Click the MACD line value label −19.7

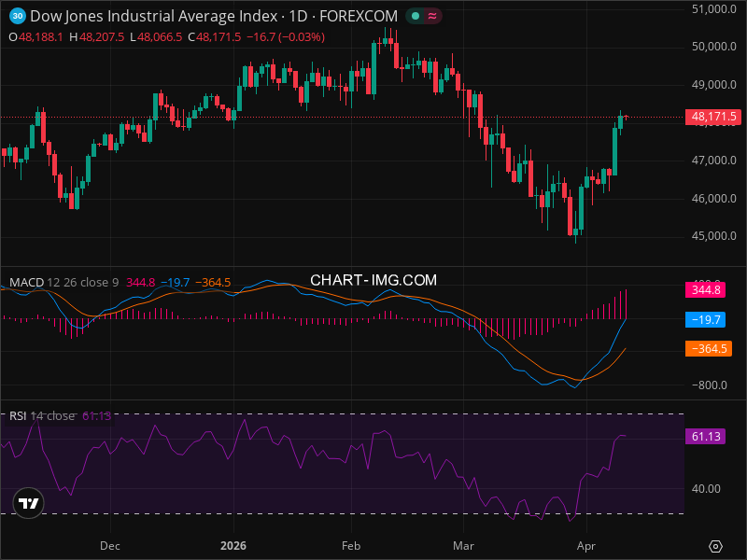(x=706, y=319)
